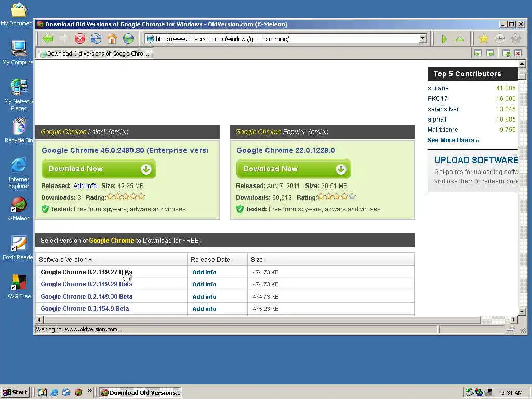Select the Foxit Reader desktop icon
The image size is (532, 399).
point(18,247)
